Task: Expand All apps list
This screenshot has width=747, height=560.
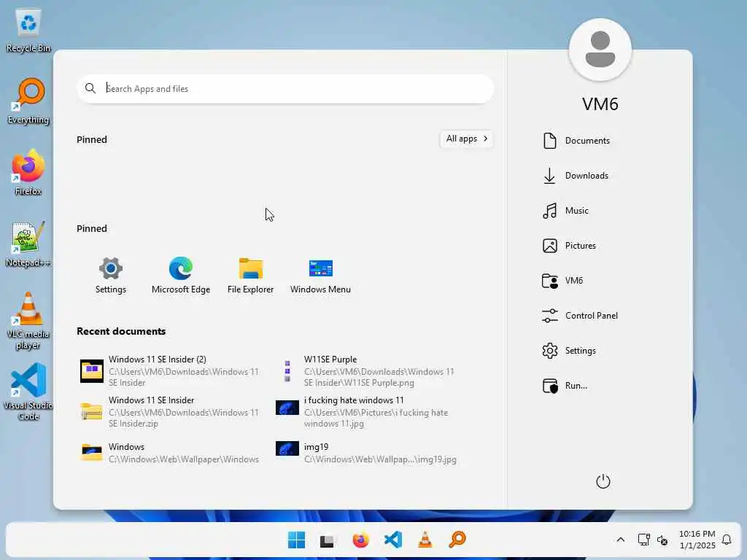Action: pos(466,139)
